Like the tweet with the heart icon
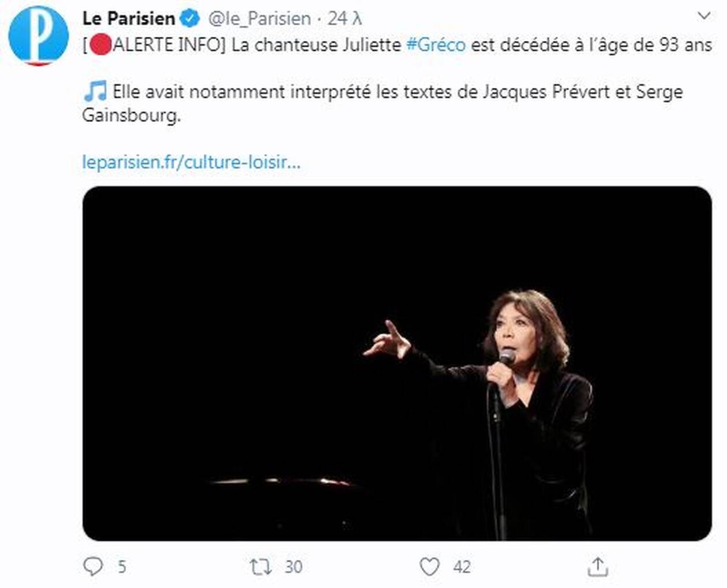Viewport: 727px width, 588px height. click(x=429, y=567)
